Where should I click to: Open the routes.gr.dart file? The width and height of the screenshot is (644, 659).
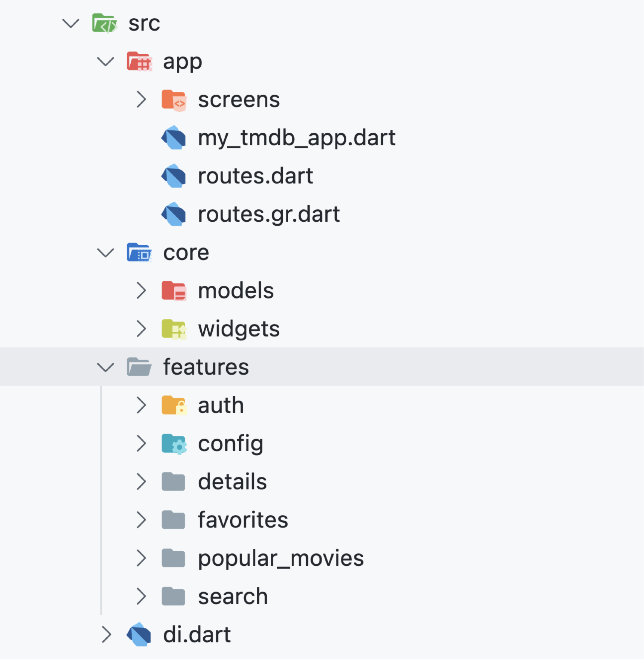point(268,214)
